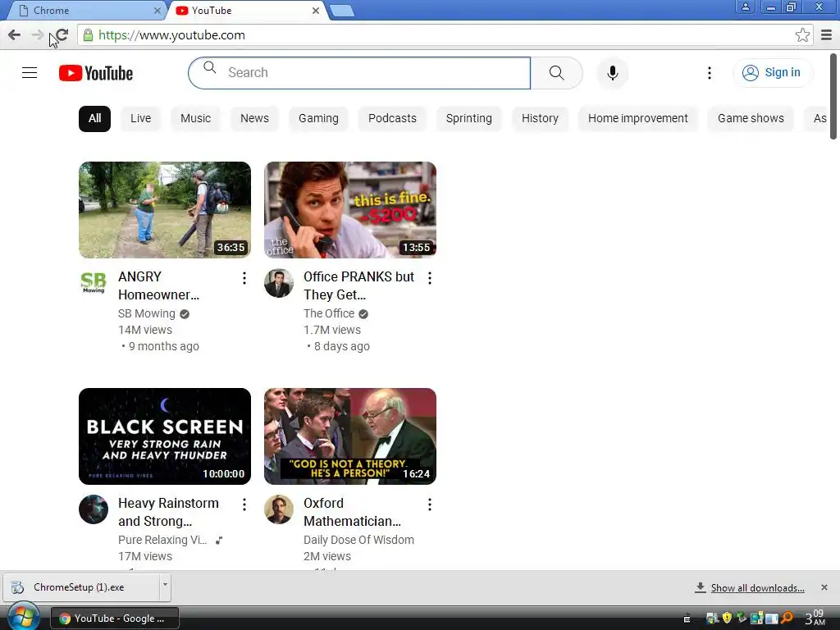Close the downloads bar
Image resolution: width=840 pixels, height=630 pixels.
pos(824,587)
